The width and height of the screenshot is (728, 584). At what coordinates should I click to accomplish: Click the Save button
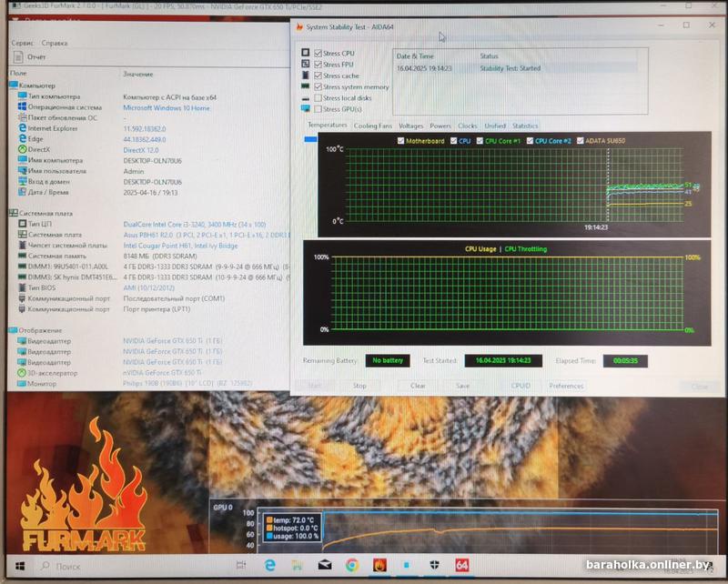coord(462,386)
